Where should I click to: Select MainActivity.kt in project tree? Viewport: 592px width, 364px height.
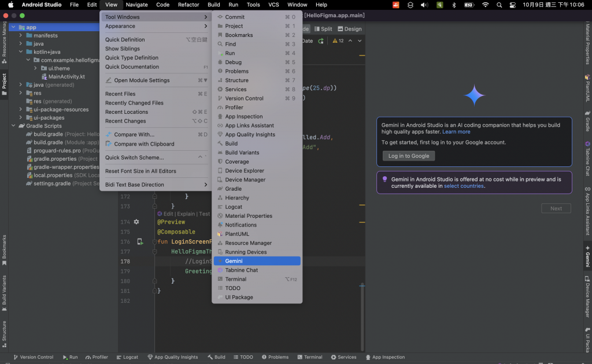63,77
